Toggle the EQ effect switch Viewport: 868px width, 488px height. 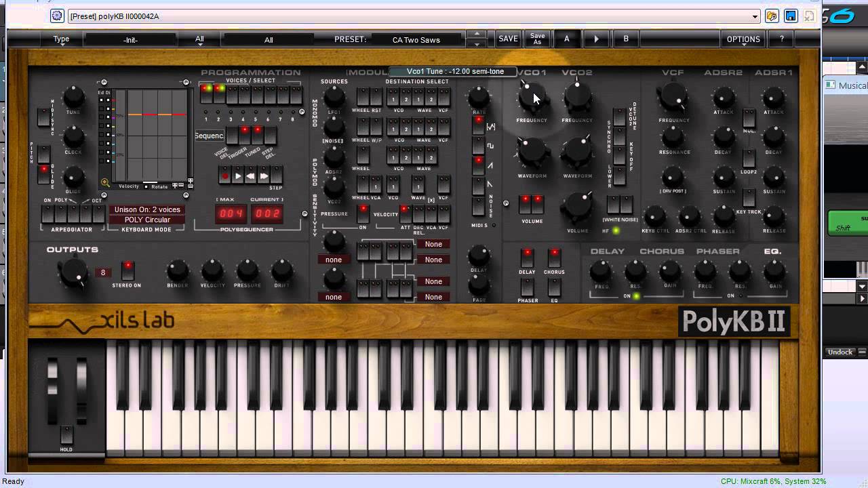click(554, 286)
